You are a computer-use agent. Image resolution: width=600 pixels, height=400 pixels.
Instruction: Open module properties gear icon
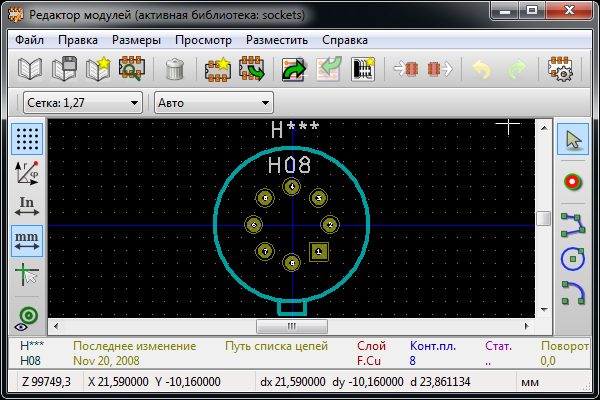pyautogui.click(x=560, y=69)
